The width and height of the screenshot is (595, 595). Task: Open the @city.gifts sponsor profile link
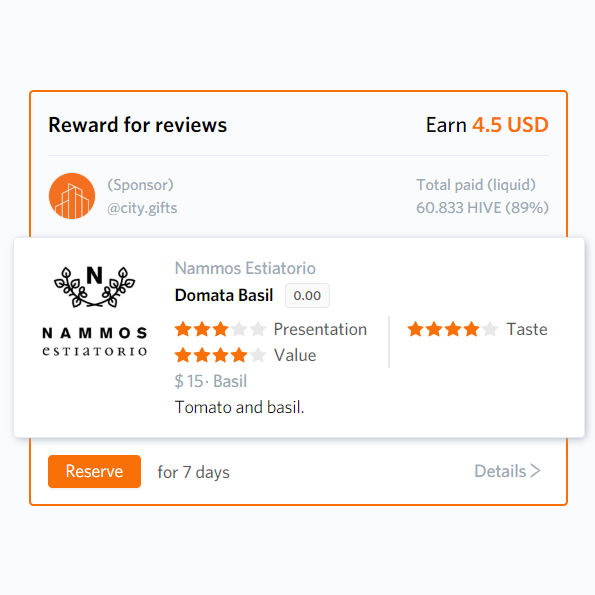click(142, 208)
